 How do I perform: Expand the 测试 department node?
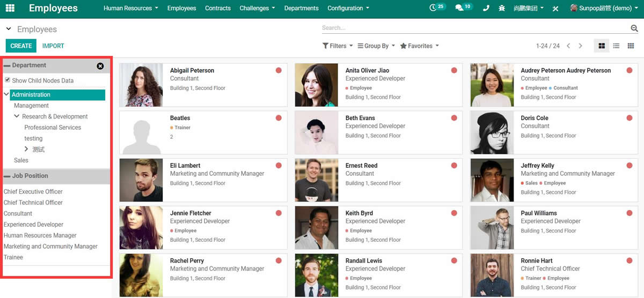[x=27, y=149]
